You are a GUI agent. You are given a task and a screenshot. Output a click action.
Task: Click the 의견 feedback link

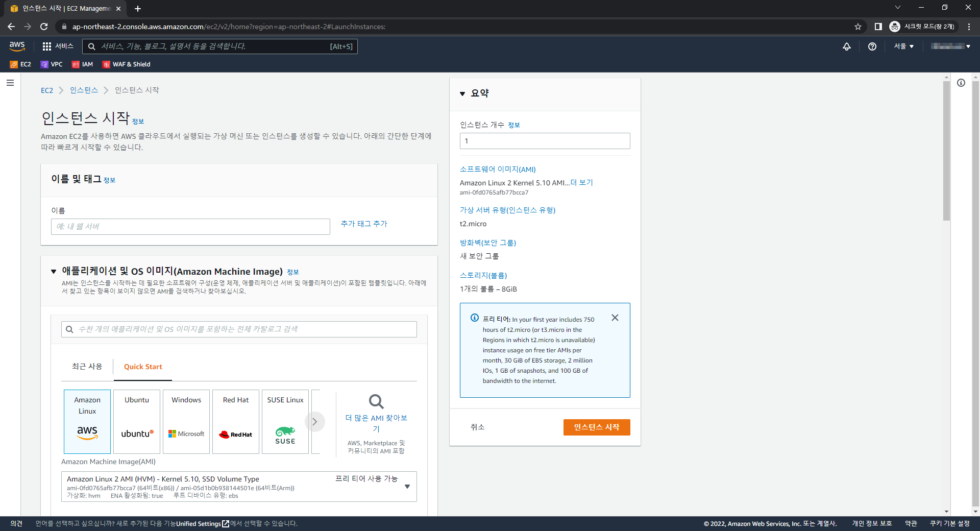pos(16,524)
